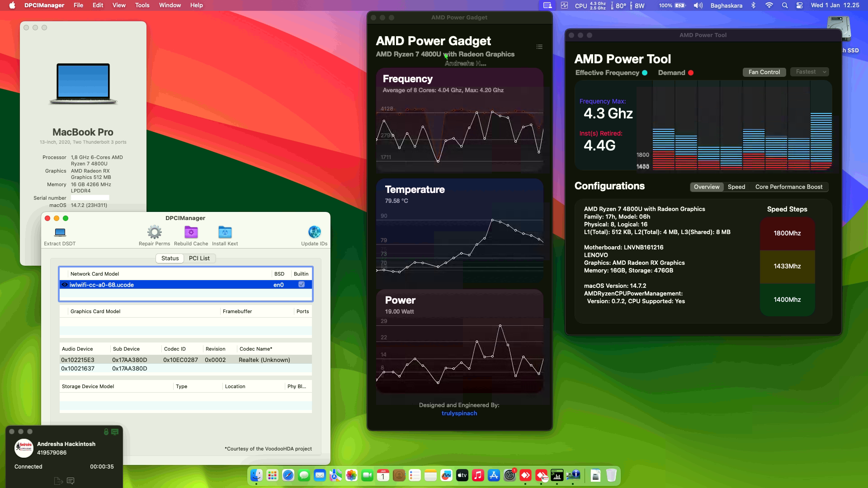
Task: Select the iwlwifi-cc-a0-68.ucode network card row
Action: click(136, 285)
